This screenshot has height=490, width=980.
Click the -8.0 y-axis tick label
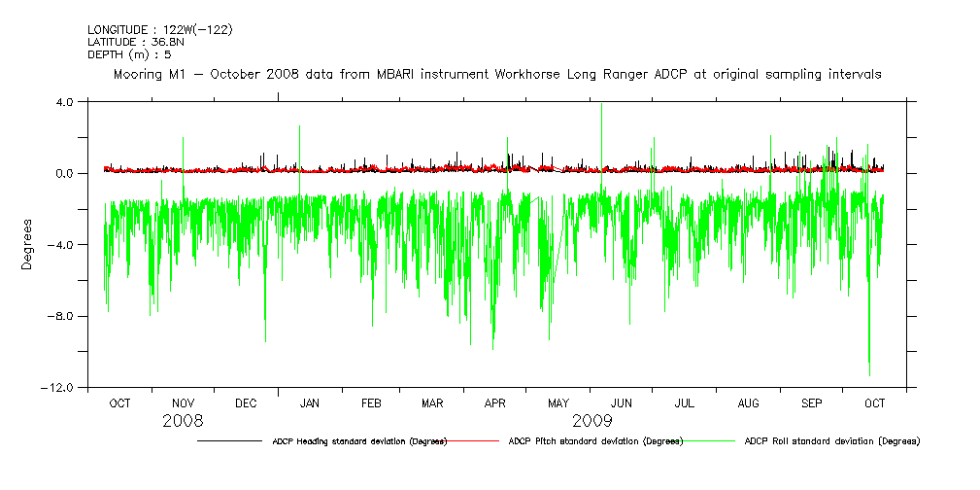[62, 316]
